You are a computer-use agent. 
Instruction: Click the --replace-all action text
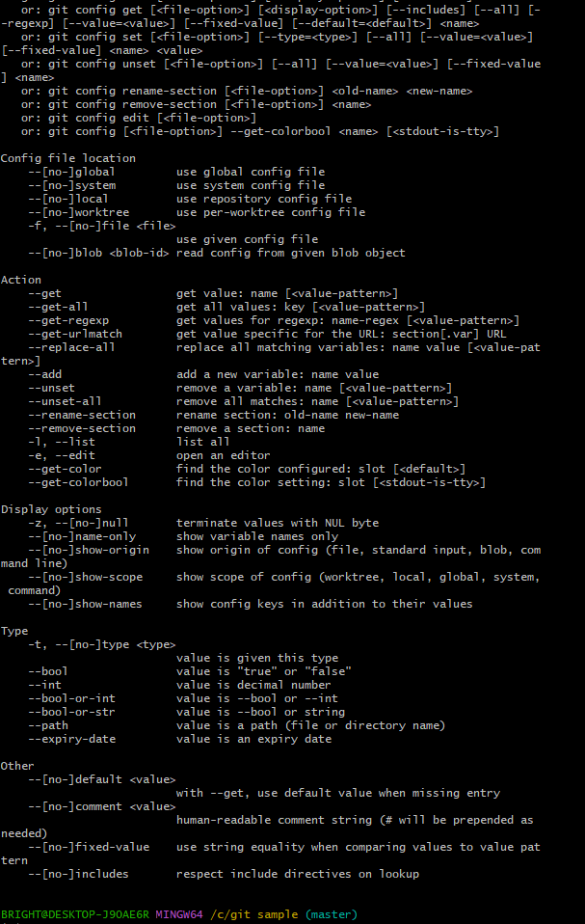[x=71, y=347]
